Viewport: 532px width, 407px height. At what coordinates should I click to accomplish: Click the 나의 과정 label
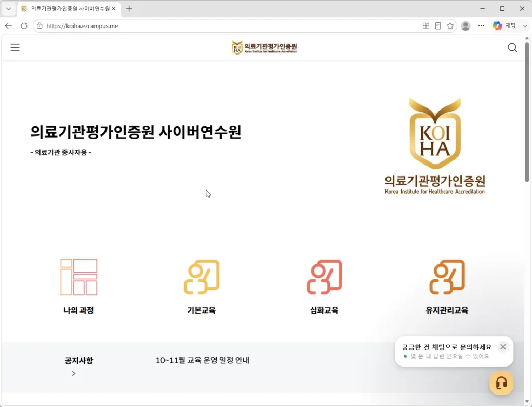click(79, 310)
